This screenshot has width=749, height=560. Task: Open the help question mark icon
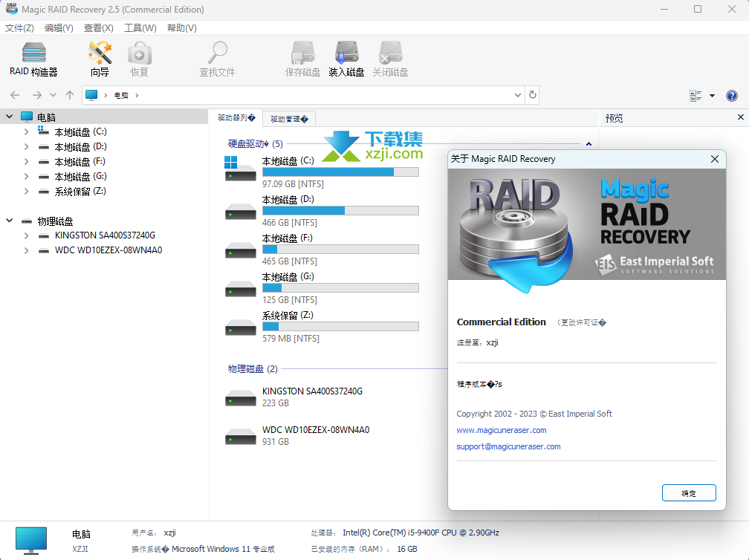731,96
